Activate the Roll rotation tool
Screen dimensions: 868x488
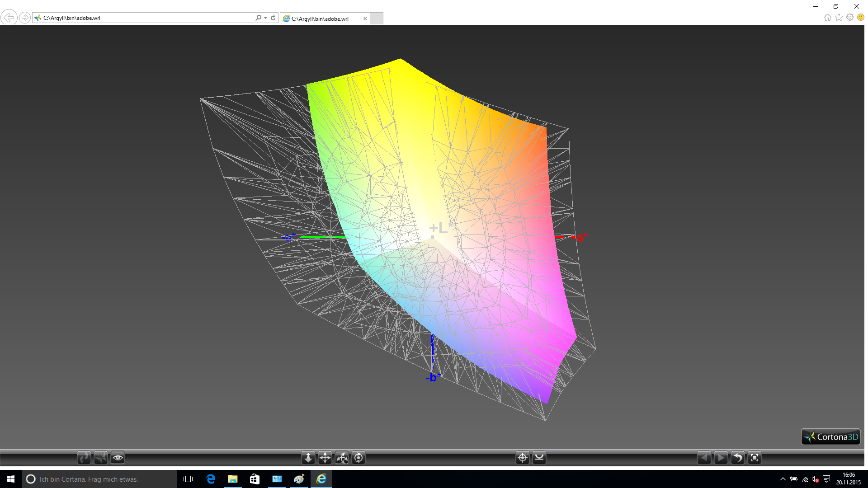[x=359, y=458]
